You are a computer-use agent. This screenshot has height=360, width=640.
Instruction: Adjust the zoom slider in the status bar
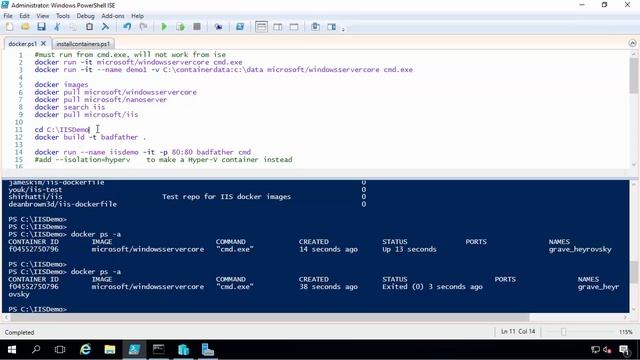point(564,332)
